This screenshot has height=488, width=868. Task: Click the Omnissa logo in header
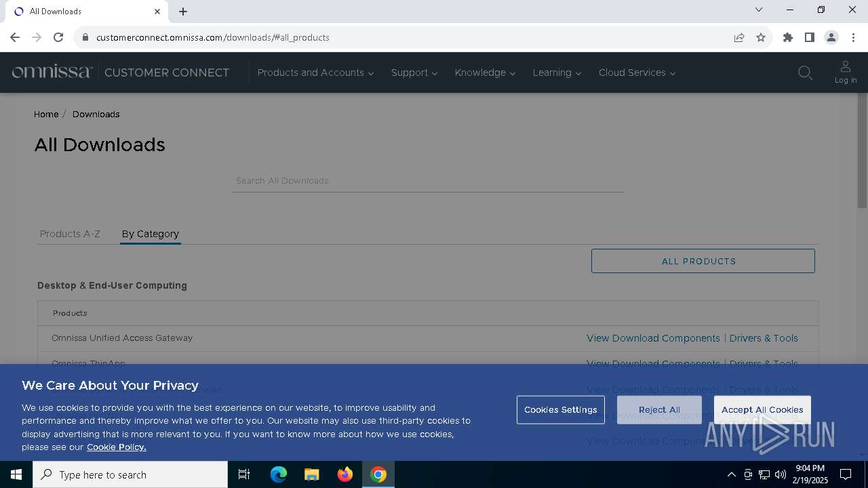coord(52,72)
